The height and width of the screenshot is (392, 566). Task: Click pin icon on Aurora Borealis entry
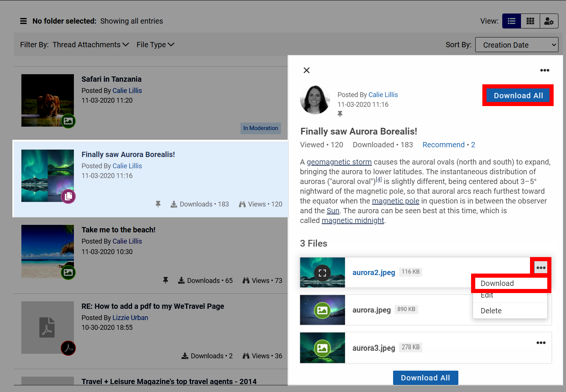(158, 204)
